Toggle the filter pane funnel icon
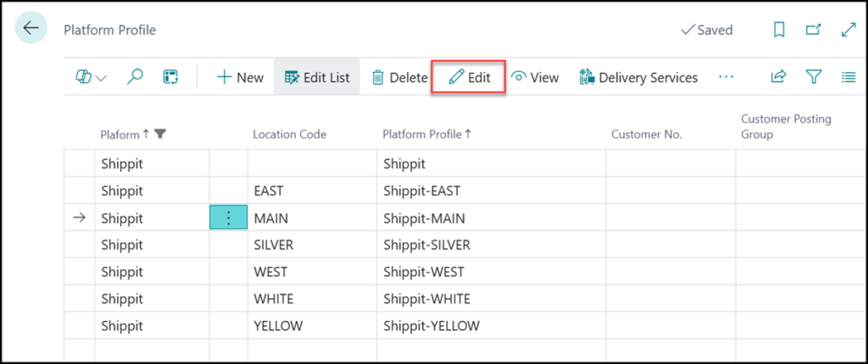Viewport: 868px width, 364px height. pyautogui.click(x=814, y=77)
